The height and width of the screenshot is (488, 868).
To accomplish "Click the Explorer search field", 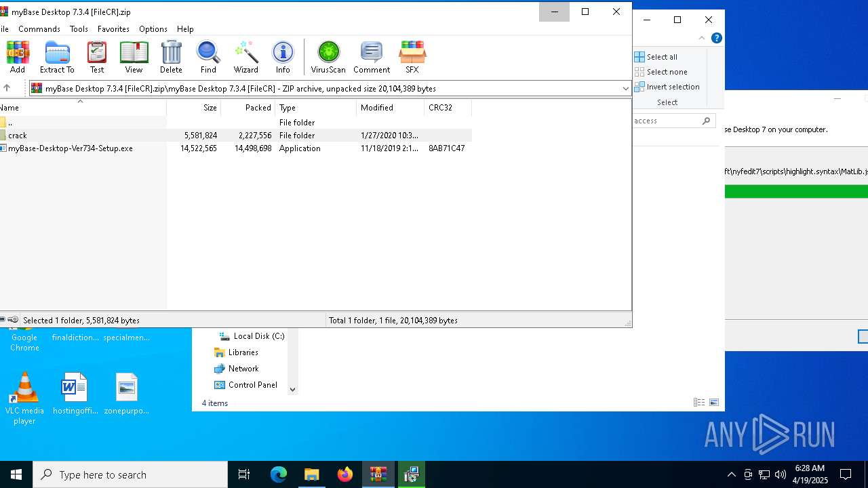I will coord(673,121).
